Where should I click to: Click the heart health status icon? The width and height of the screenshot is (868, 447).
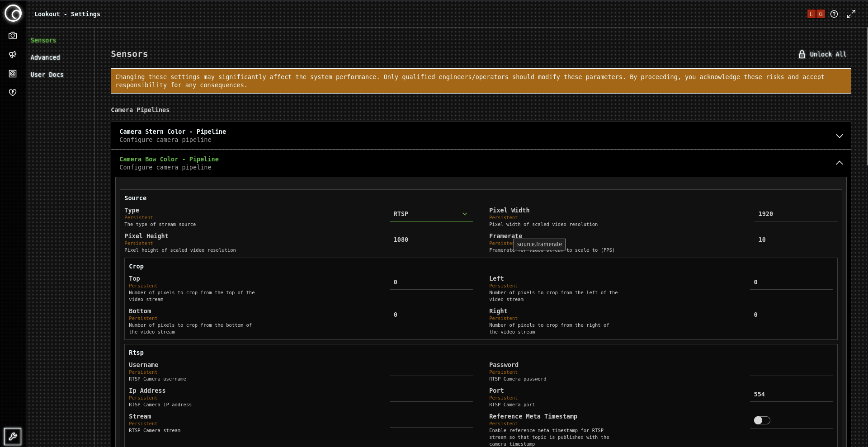pos(13,92)
